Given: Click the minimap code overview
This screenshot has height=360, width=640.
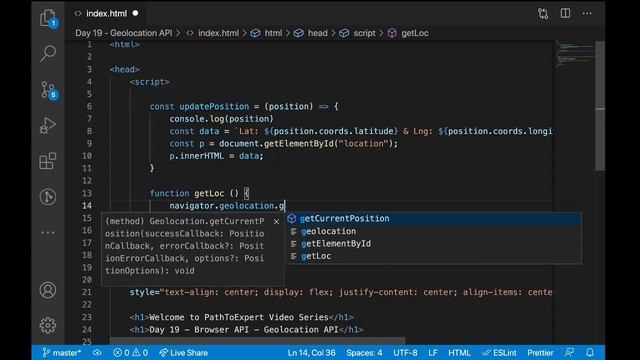Looking at the screenshot, I should click(x=575, y=54).
